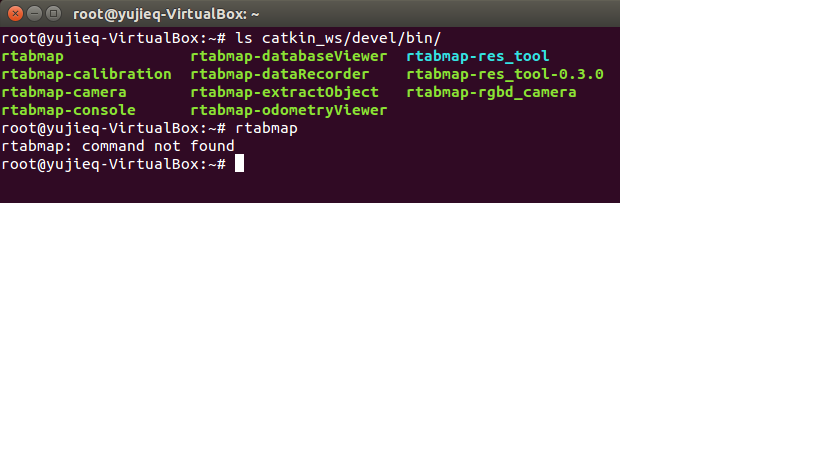This screenshot has height=460, width=818.
Task: Click the white terminal cursor block
Action: [x=239, y=164]
